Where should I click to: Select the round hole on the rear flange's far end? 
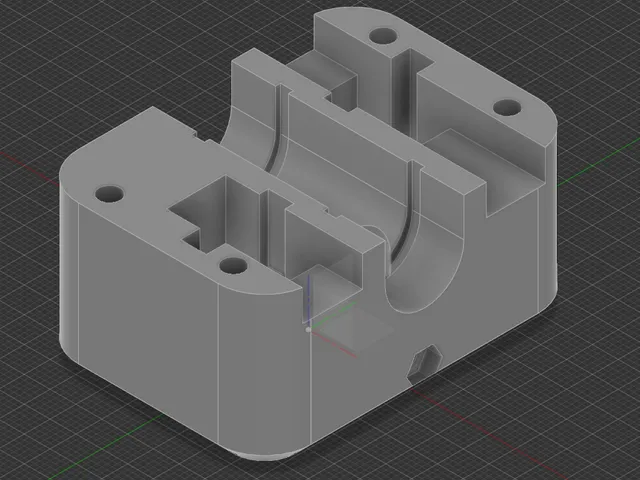[383, 36]
